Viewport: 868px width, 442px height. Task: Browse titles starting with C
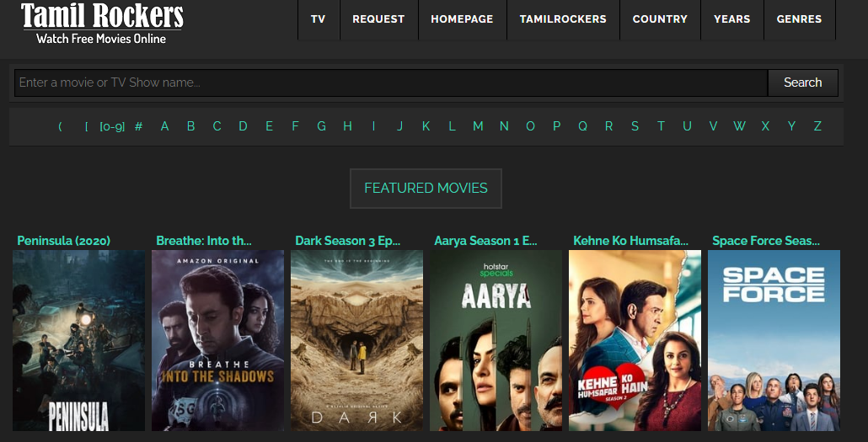click(x=217, y=126)
